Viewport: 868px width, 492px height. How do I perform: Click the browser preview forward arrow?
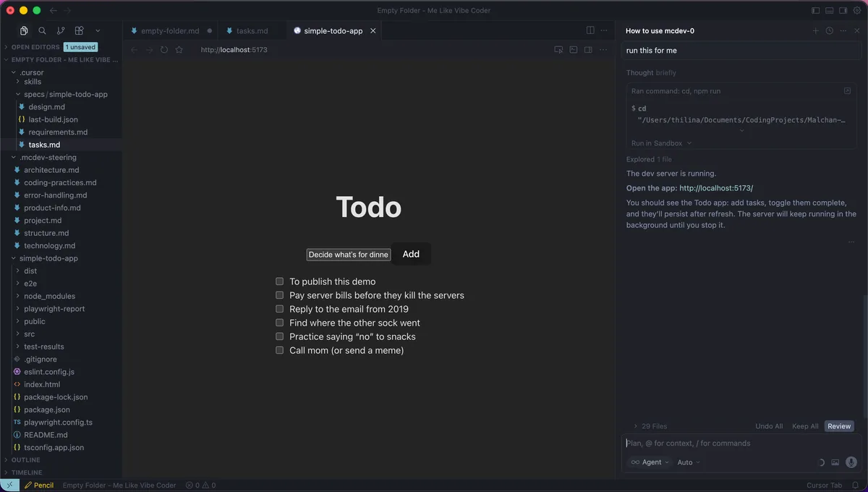[149, 50]
